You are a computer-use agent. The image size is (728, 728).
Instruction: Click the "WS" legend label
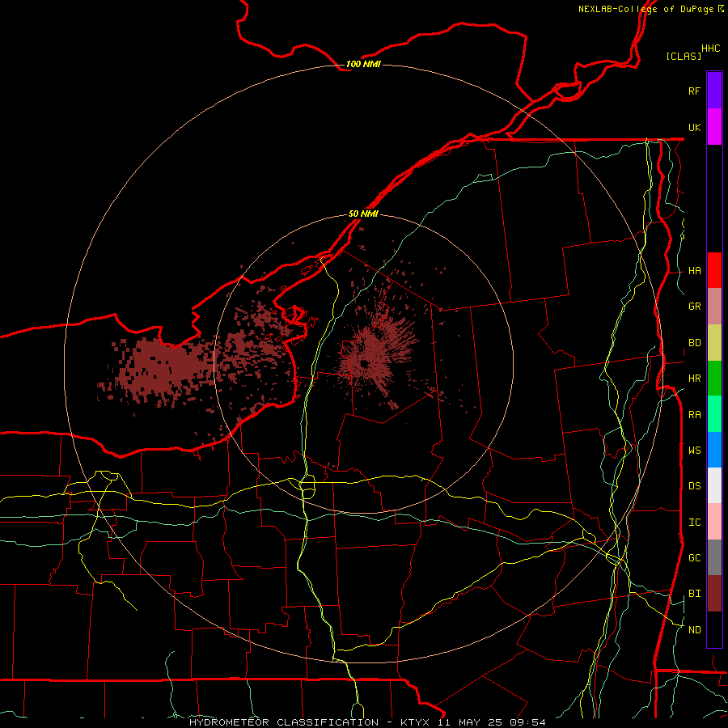(x=694, y=450)
